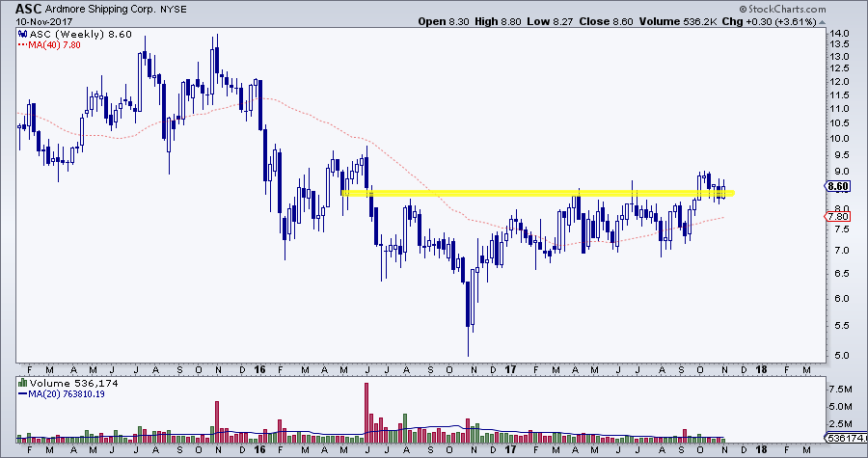Click the tallest red volume bar in June 2016

(366, 412)
